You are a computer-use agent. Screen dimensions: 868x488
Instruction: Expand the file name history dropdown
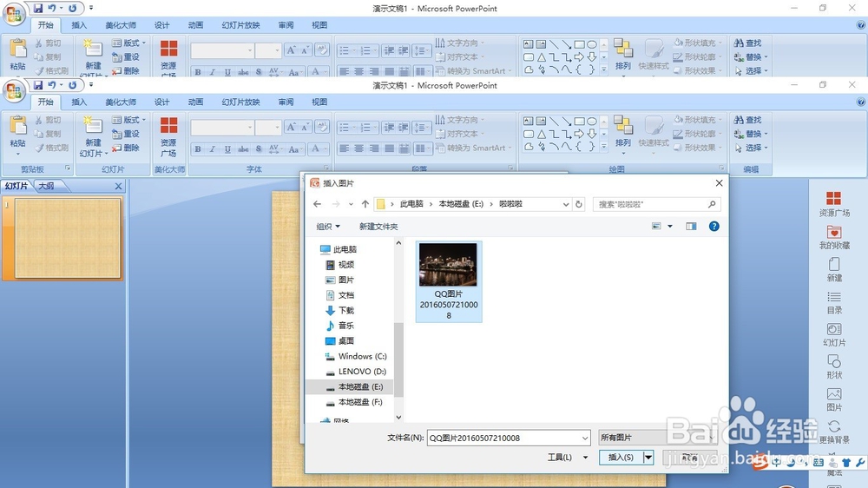pyautogui.click(x=584, y=439)
